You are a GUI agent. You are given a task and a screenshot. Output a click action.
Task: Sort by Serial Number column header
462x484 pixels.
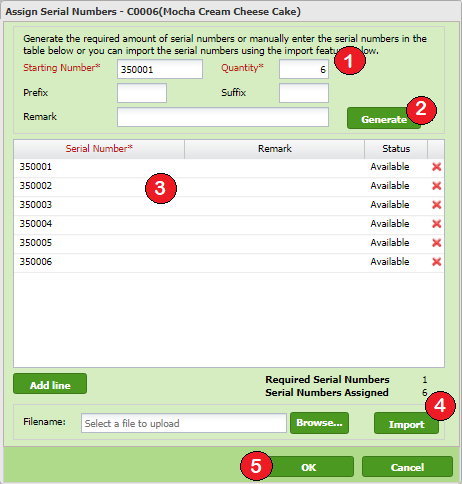point(99,149)
